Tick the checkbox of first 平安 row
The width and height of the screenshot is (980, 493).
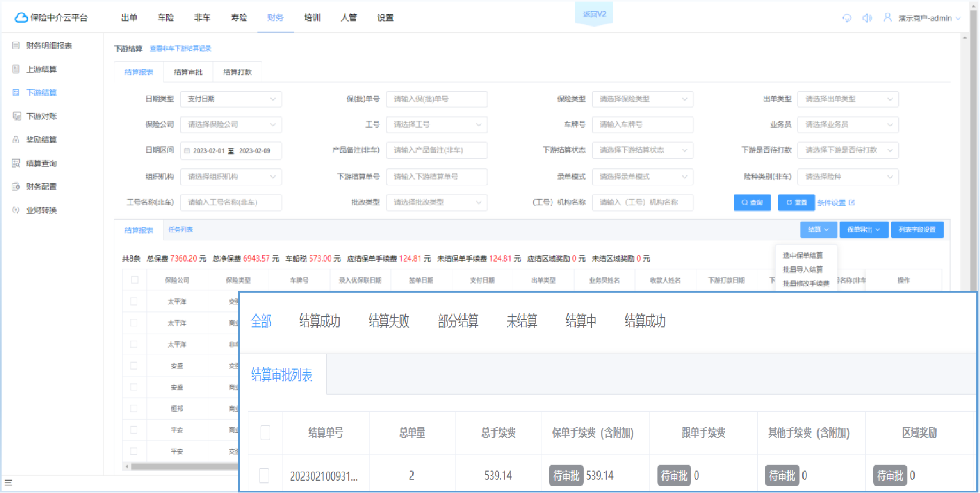pos(134,429)
